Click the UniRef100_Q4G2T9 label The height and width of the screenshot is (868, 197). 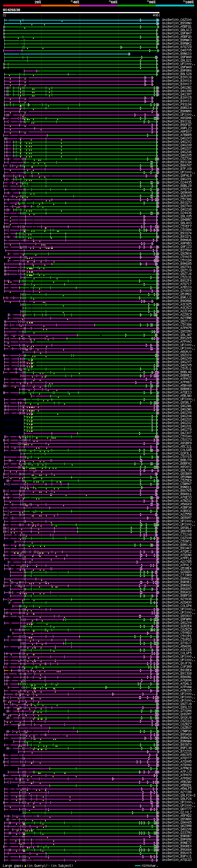pyautogui.click(x=177, y=430)
